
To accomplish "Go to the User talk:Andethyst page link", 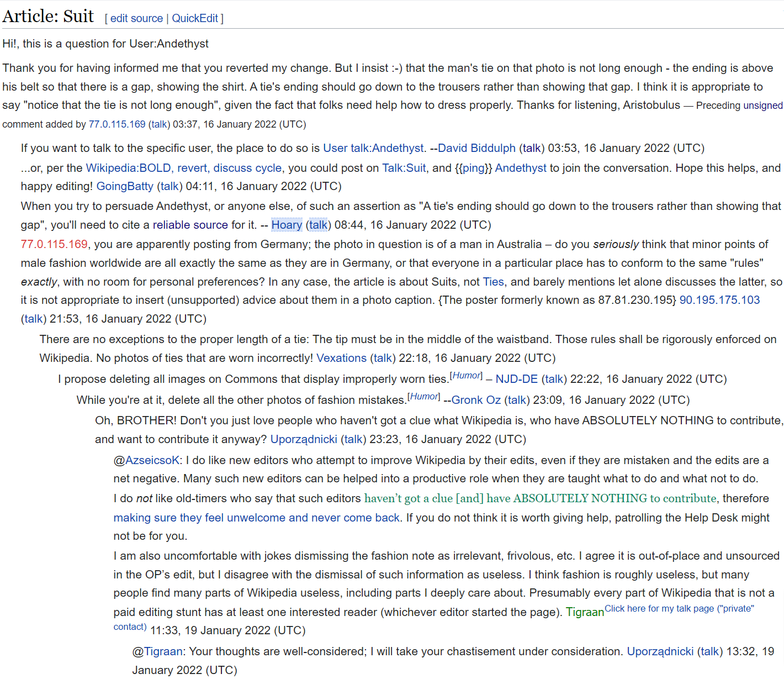I will tap(373, 148).
